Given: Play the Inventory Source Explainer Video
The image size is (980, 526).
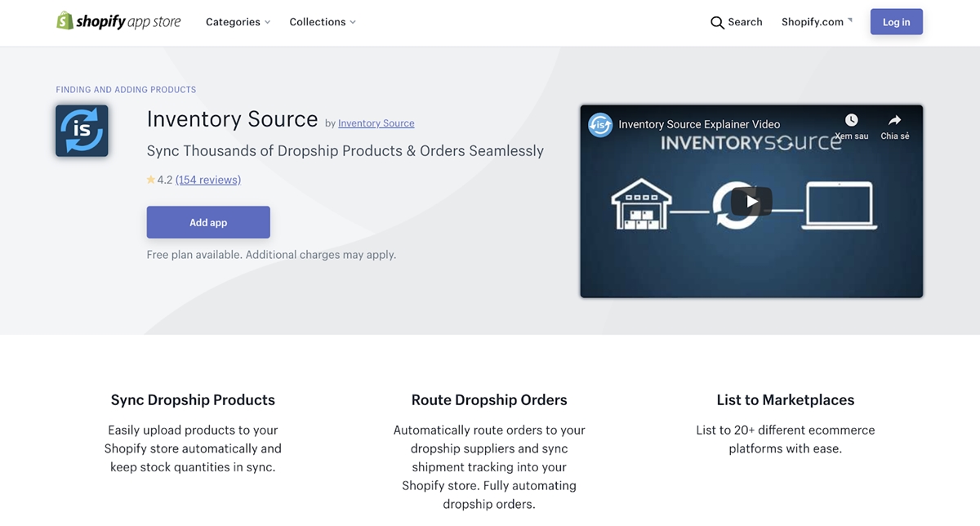Looking at the screenshot, I should click(x=751, y=202).
